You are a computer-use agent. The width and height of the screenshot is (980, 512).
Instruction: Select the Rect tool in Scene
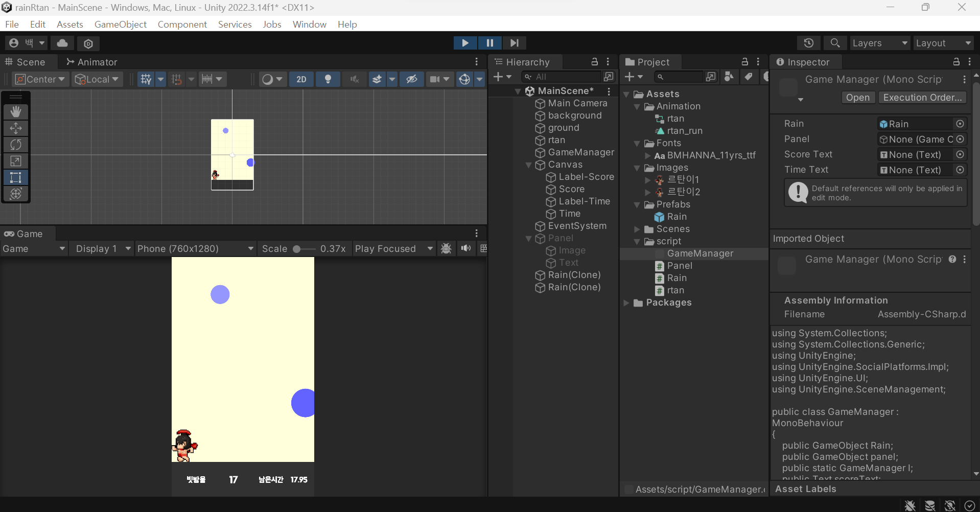16,177
